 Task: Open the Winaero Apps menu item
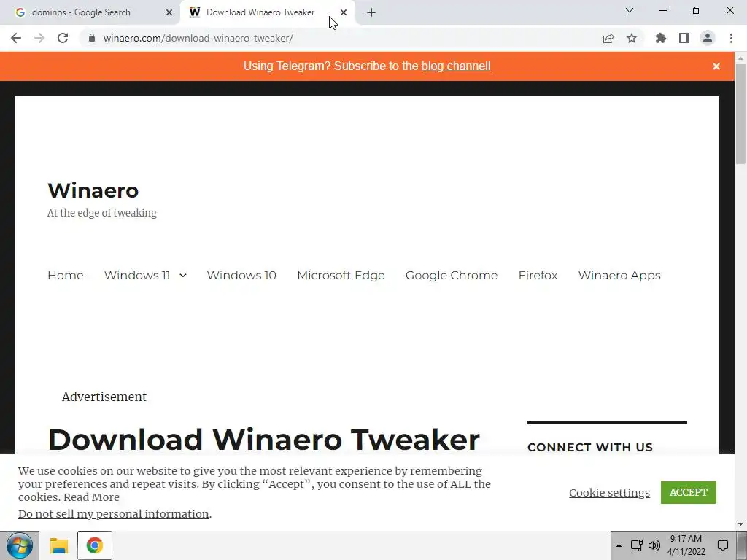click(619, 275)
